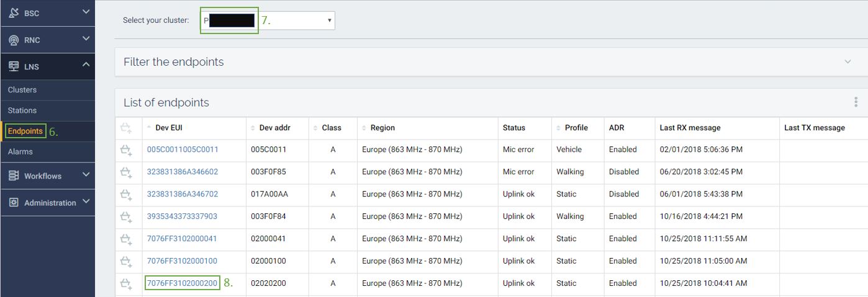Viewport: 868px width, 297px height.
Task: Sort endpoints by Region column header
Action: (382, 128)
